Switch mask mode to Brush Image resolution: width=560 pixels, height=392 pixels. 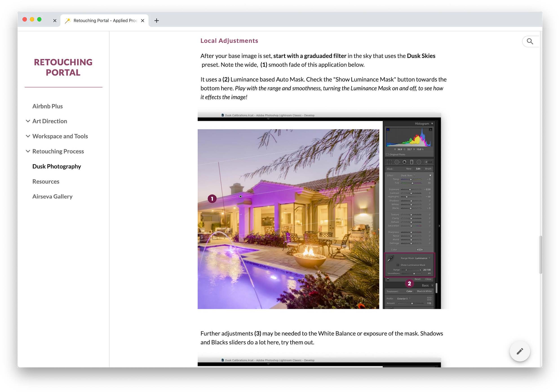coord(428,169)
